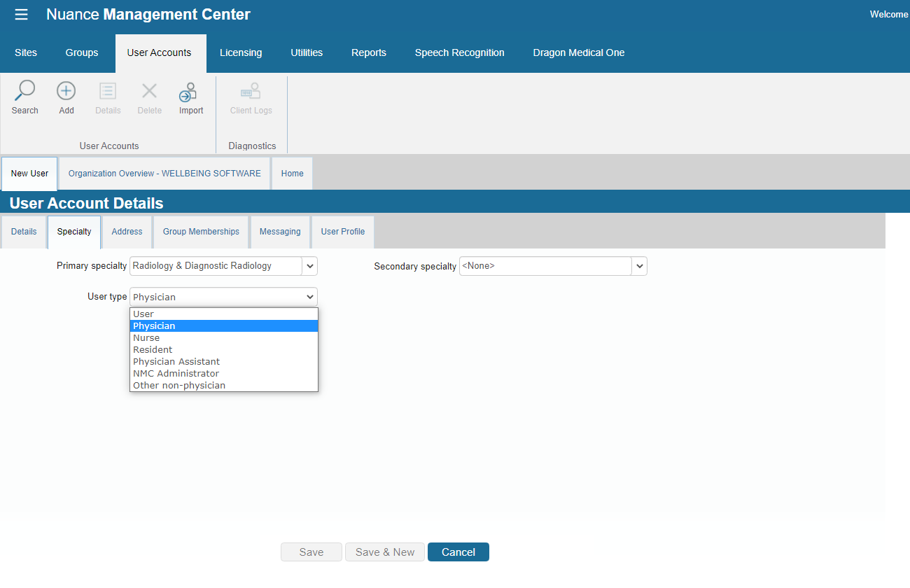The height and width of the screenshot is (588, 910).
Task: Open the Utilities menu tab
Action: point(307,53)
